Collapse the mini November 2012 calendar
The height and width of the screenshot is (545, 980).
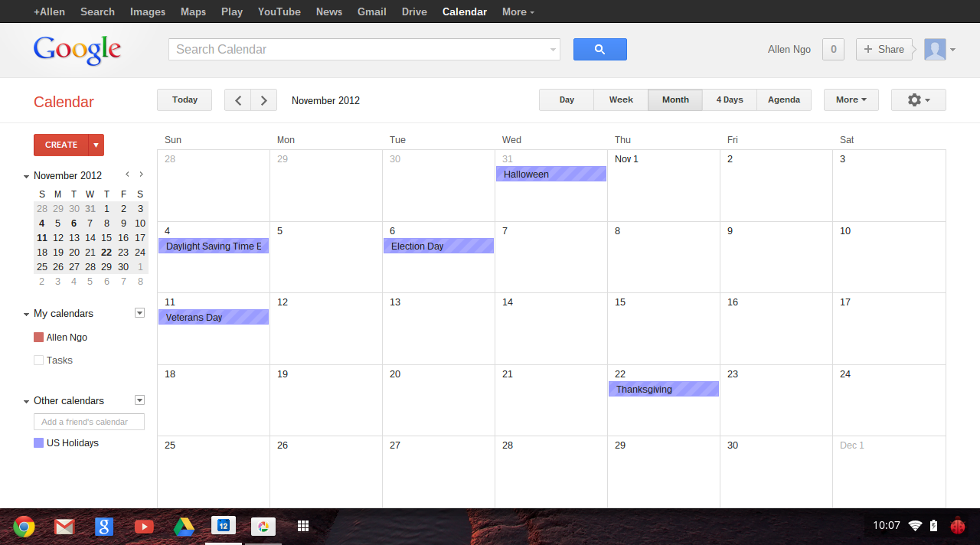26,176
